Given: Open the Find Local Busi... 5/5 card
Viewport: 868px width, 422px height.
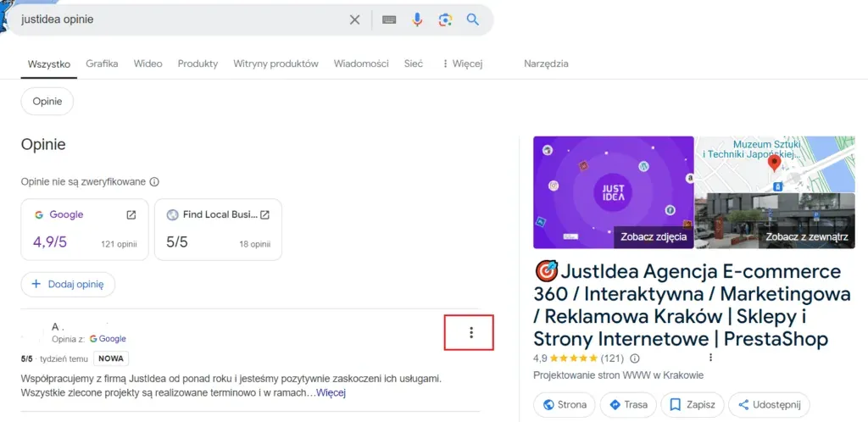Looking at the screenshot, I should click(x=218, y=230).
